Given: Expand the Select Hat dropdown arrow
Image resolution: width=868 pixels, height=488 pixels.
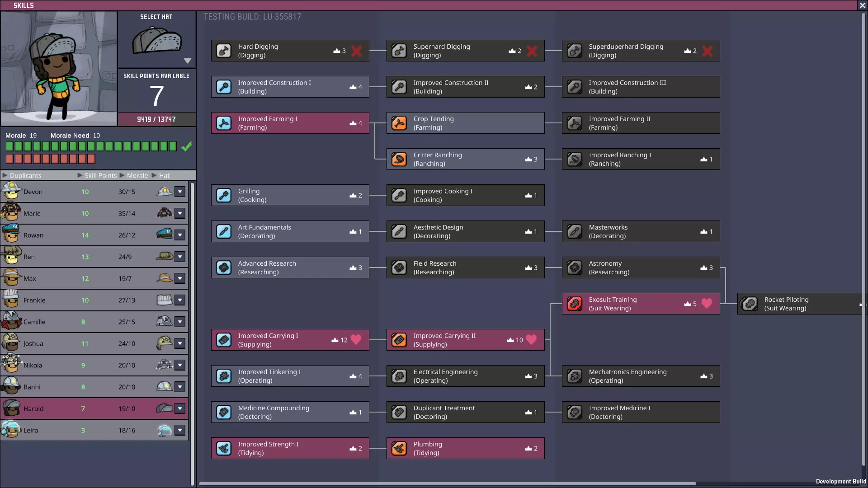Looking at the screenshot, I should [x=188, y=61].
